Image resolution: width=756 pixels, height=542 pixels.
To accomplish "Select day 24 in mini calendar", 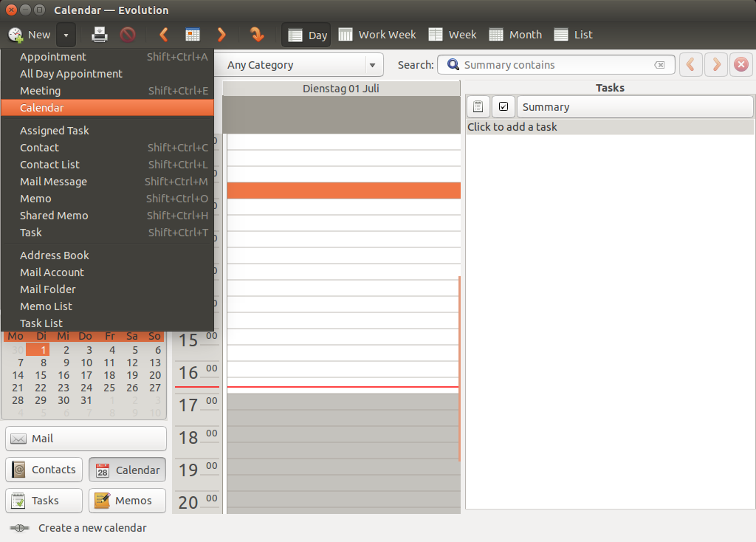I will (x=86, y=388).
